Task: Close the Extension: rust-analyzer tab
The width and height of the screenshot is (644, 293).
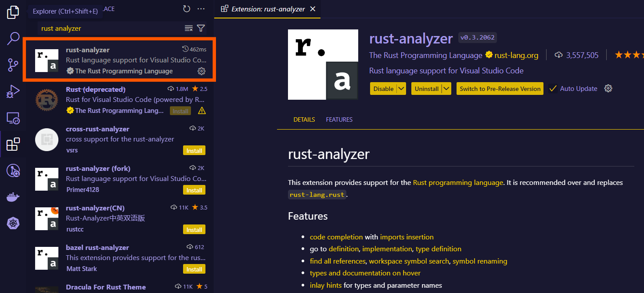Action: coord(313,9)
